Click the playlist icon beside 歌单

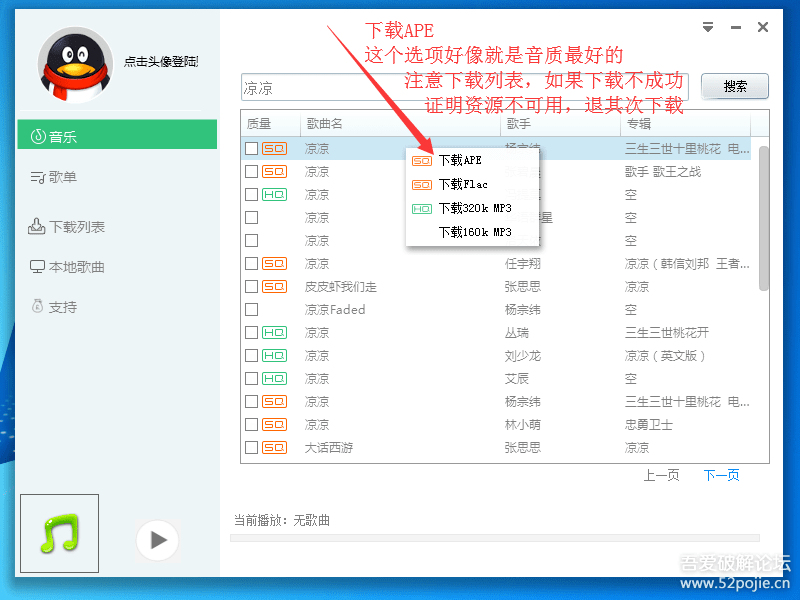[38, 178]
